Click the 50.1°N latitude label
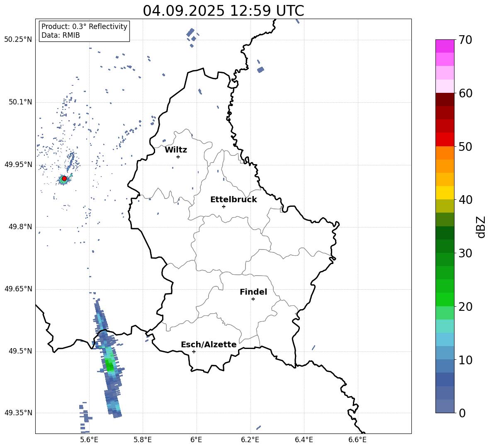 click(20, 102)
